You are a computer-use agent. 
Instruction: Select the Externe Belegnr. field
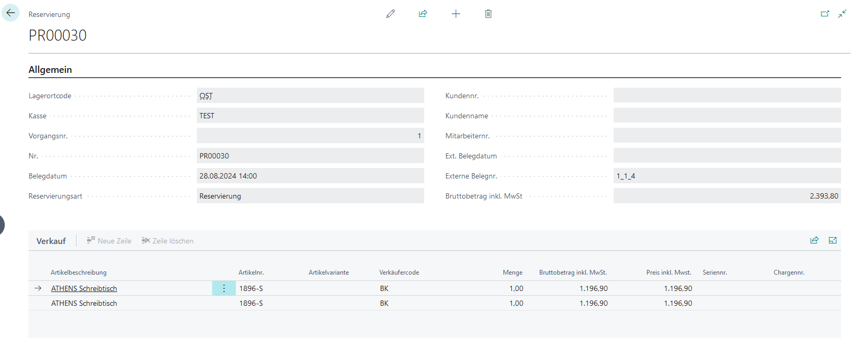pos(727,176)
